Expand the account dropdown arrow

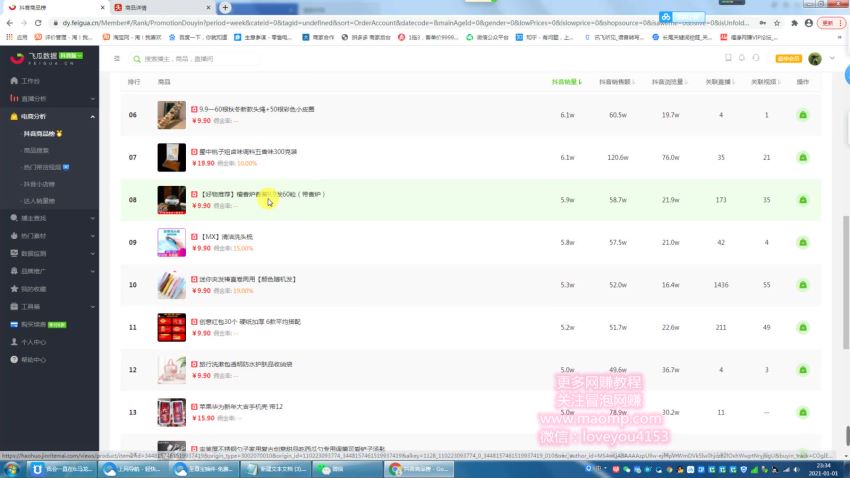coord(832,58)
